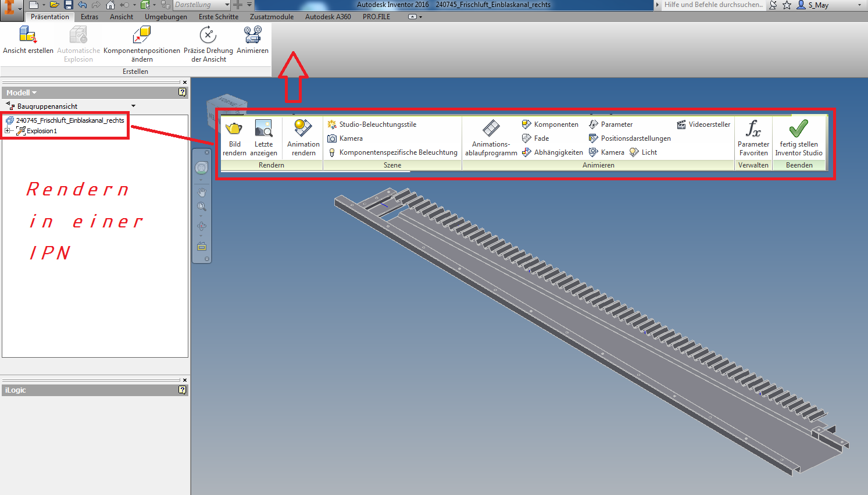Viewport: 868px width, 495px height.
Task: Click the Letzte anzeigen rendering option
Action: pyautogui.click(x=265, y=138)
